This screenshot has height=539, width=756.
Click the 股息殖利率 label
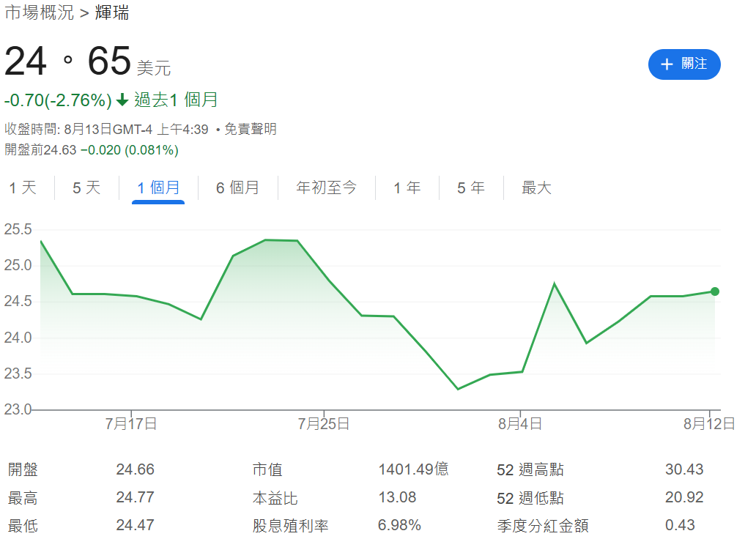click(x=290, y=525)
